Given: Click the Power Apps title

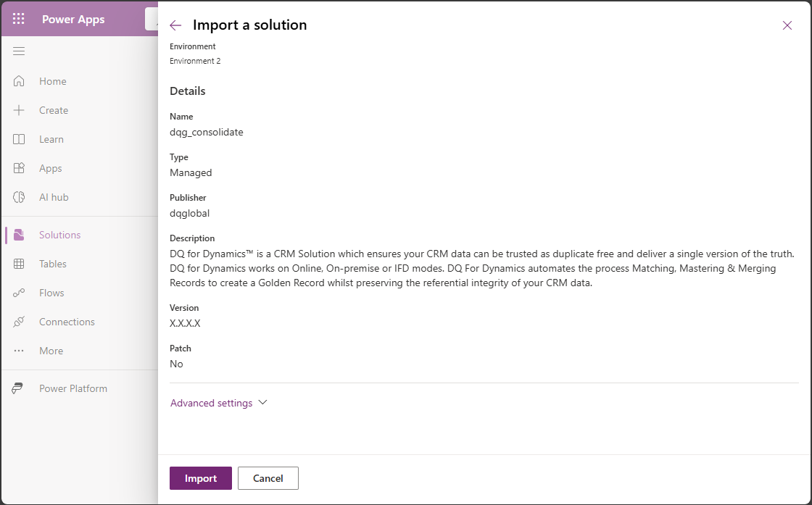Looking at the screenshot, I should pyautogui.click(x=73, y=19).
